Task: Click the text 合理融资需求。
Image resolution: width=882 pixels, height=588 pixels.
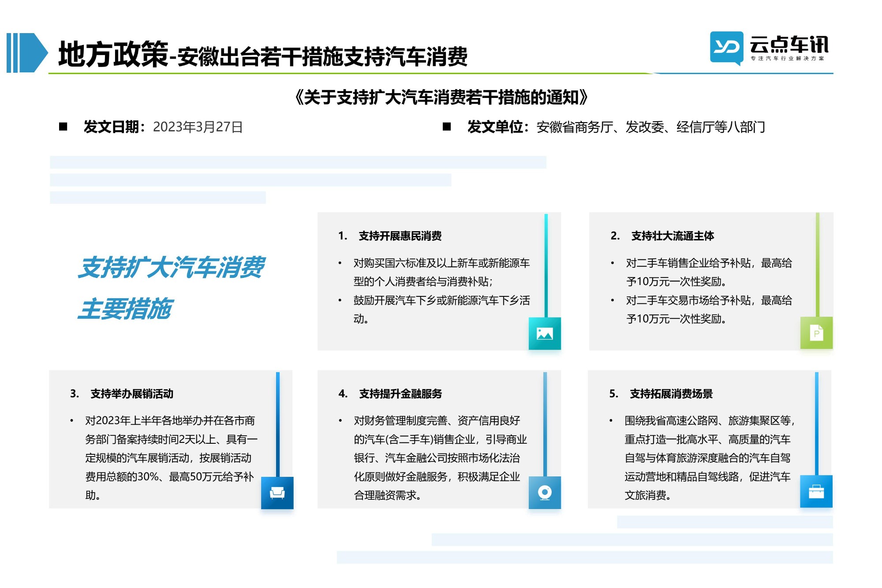Action: tap(388, 495)
